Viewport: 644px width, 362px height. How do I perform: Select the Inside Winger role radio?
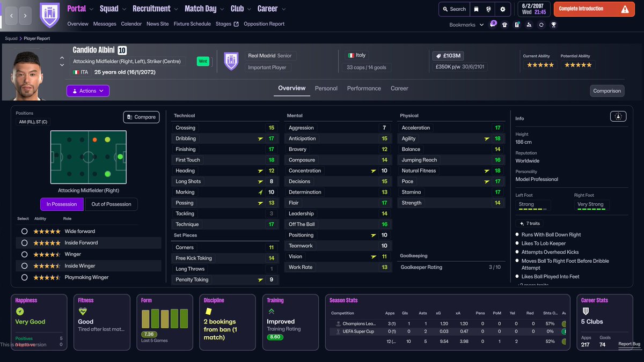(x=24, y=266)
